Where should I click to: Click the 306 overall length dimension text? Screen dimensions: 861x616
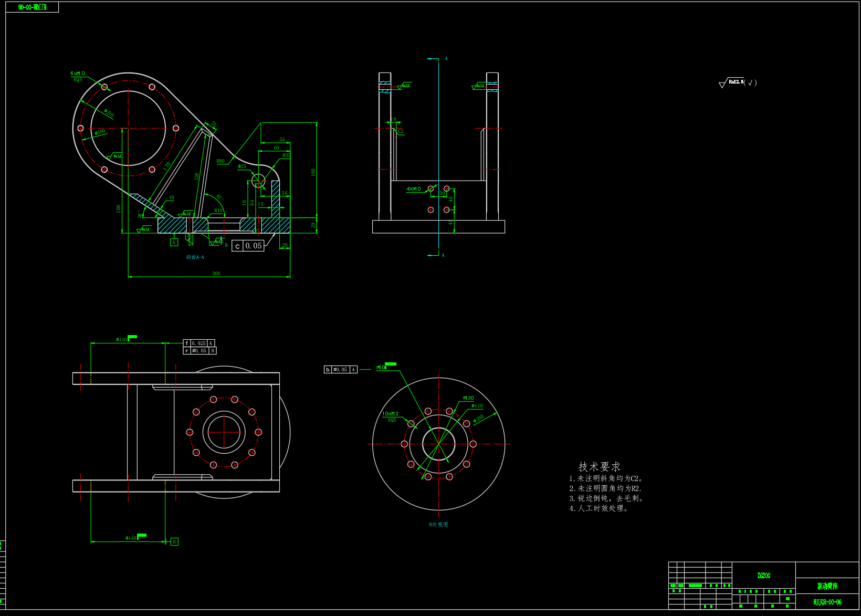(216, 274)
